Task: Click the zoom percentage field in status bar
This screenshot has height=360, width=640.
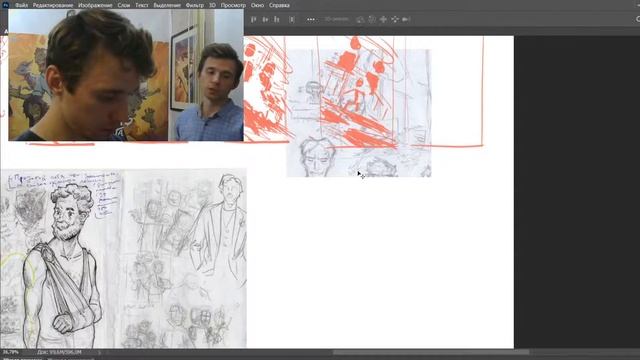Action: (11, 352)
